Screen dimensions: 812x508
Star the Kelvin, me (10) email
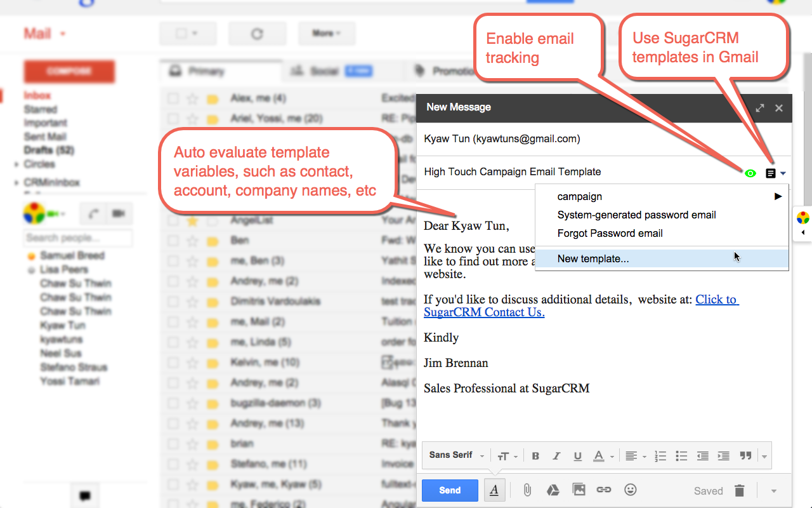[192, 363]
